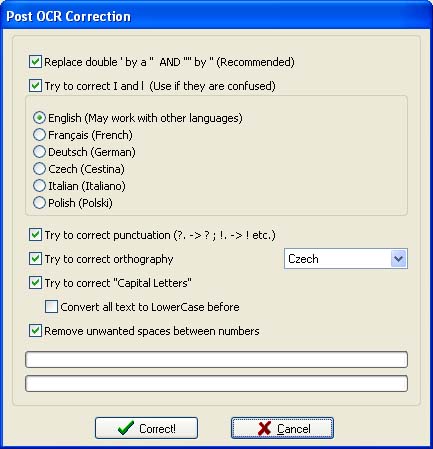The height and width of the screenshot is (449, 433).
Task: Click the lower empty text field
Action: coord(216,383)
